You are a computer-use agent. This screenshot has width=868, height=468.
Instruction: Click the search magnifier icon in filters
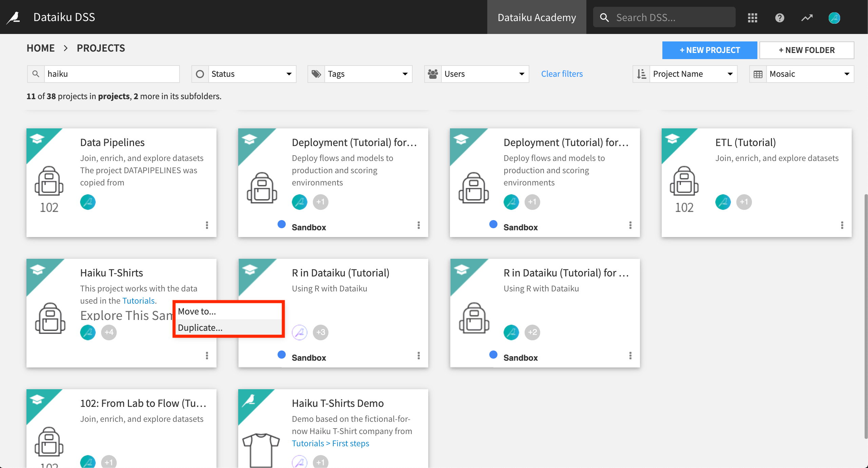[x=36, y=73]
